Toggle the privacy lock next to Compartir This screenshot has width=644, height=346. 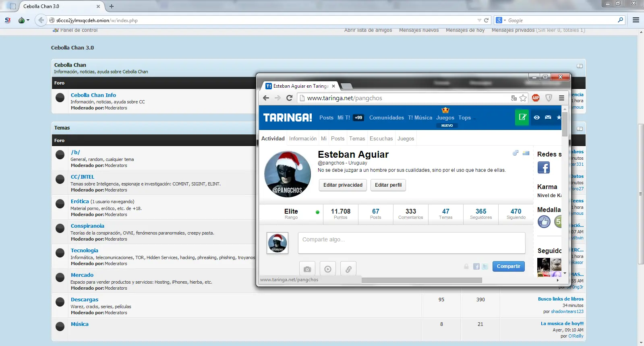point(466,266)
